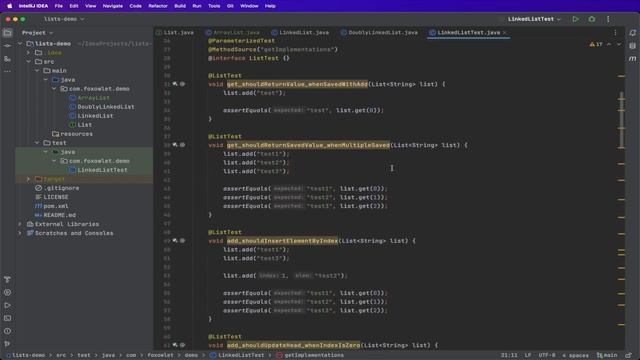Click the editor vertical scrollbar thumb

click(x=621, y=120)
